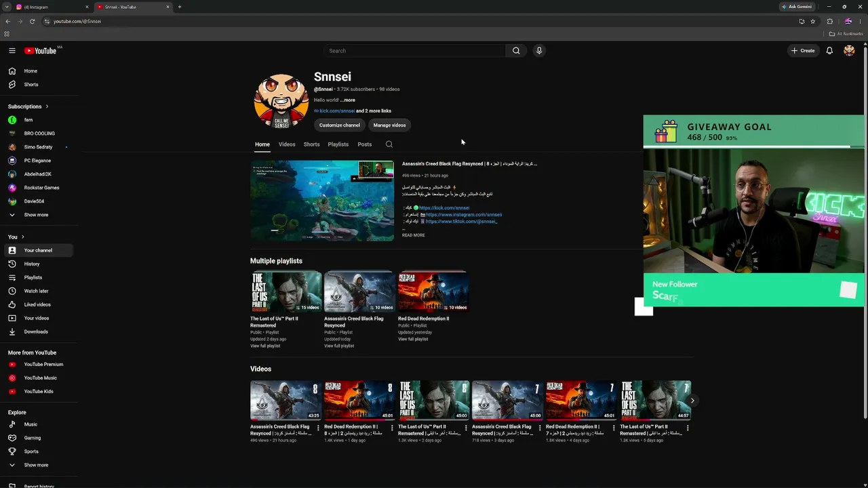The width and height of the screenshot is (868, 488).
Task: Open the Instagram link in video description
Action: tap(464, 215)
